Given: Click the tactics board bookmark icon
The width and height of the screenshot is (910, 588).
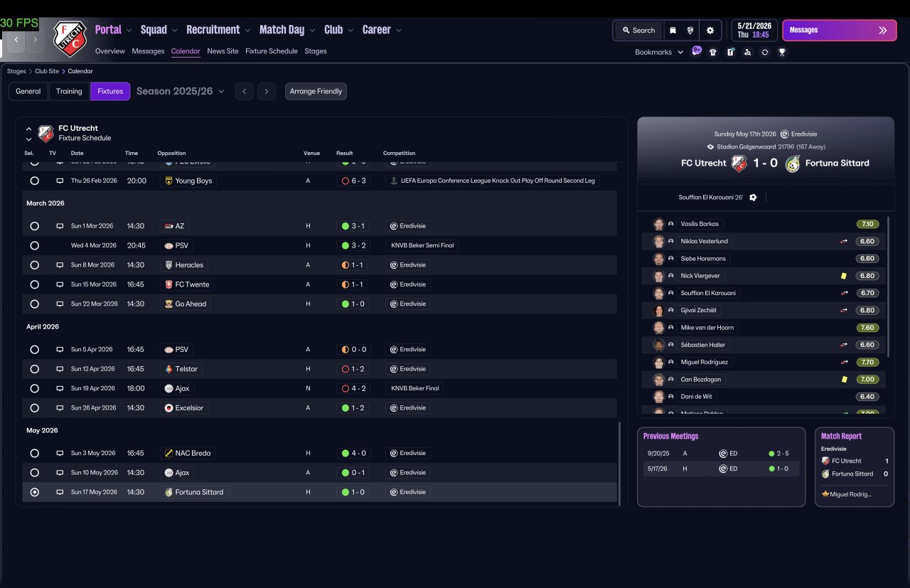Looking at the screenshot, I should coord(730,52).
